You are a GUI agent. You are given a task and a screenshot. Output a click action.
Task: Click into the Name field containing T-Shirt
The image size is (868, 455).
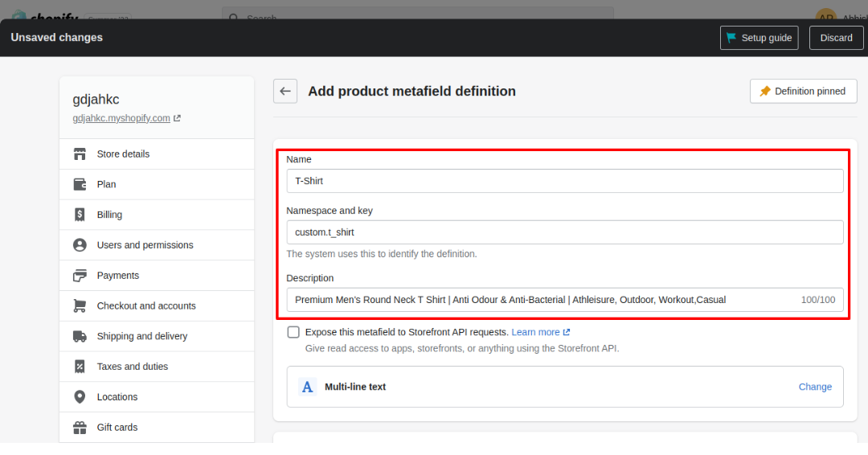565,181
